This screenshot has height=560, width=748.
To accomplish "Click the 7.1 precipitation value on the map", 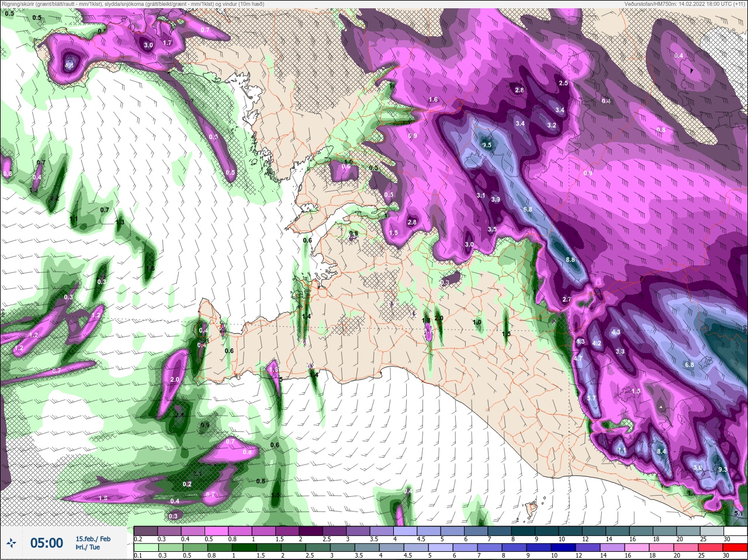I will coord(622,451).
